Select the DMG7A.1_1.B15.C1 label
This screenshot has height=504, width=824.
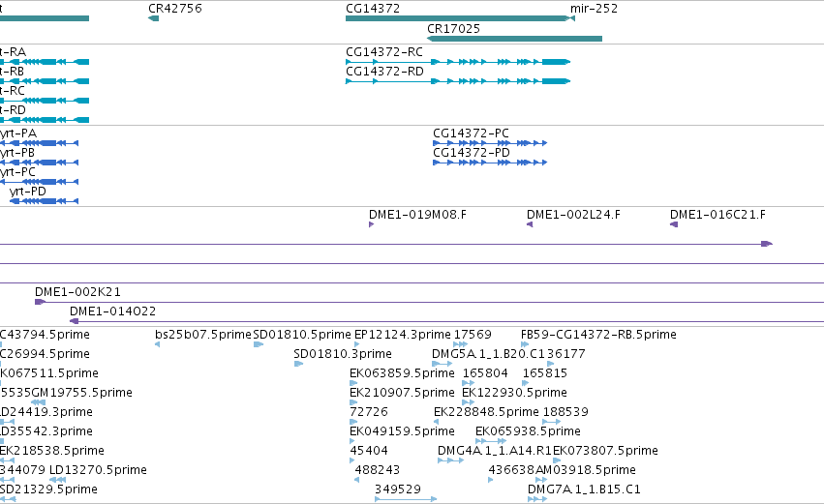tap(585, 489)
